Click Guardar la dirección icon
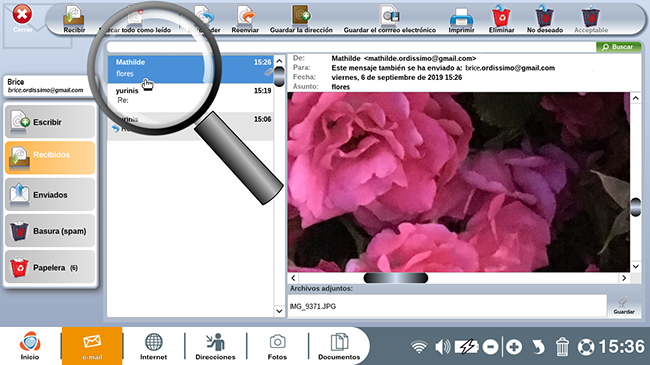Viewport: 650px width, 365px height. [x=301, y=19]
